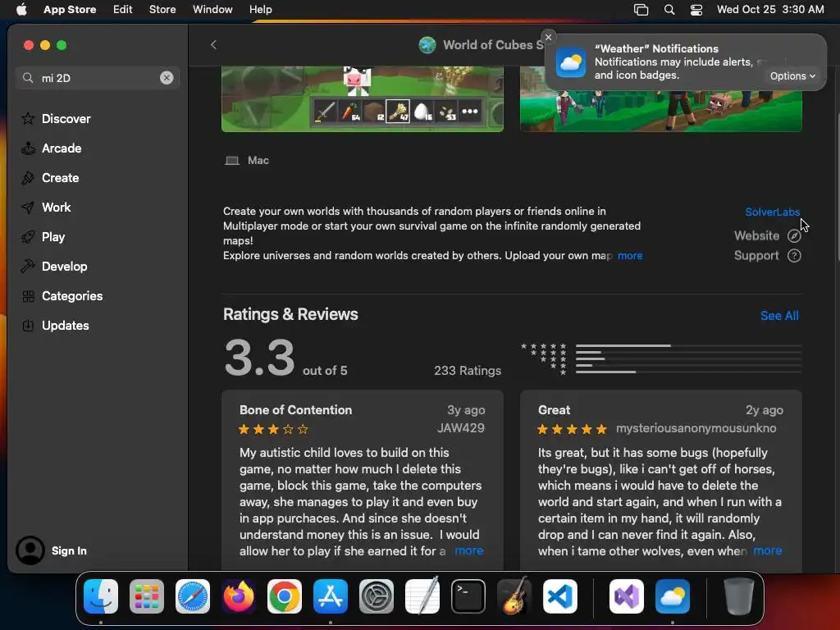Open the Store menu
The height and width of the screenshot is (630, 840).
[x=162, y=10]
